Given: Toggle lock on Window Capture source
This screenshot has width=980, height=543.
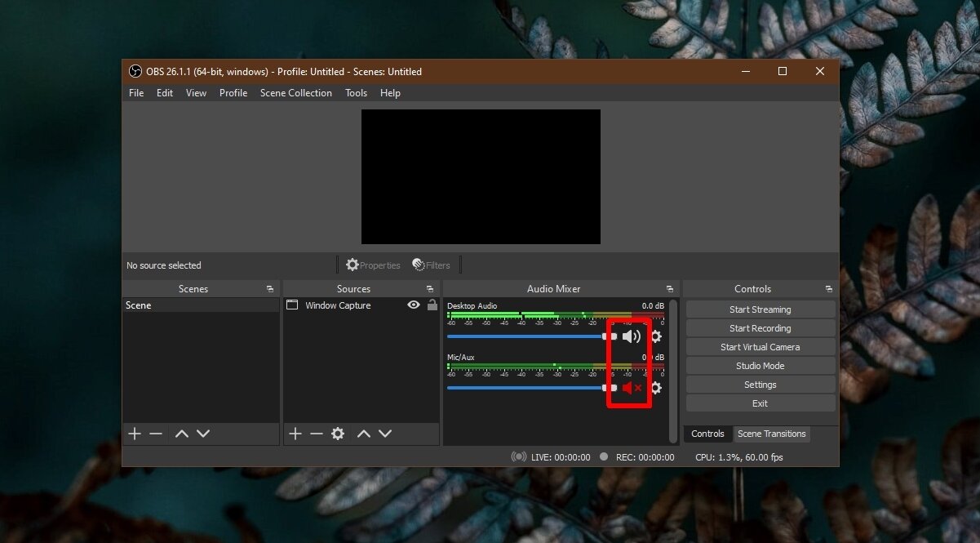Looking at the screenshot, I should point(432,305).
